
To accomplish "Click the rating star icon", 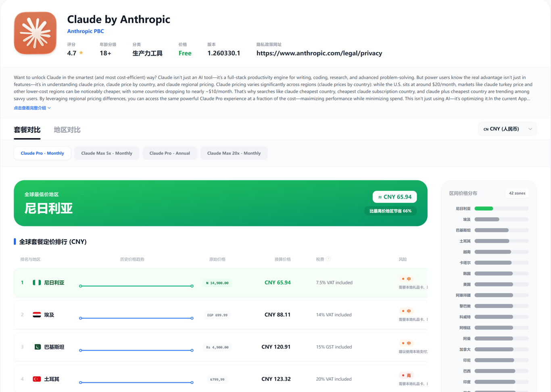I will point(81,53).
